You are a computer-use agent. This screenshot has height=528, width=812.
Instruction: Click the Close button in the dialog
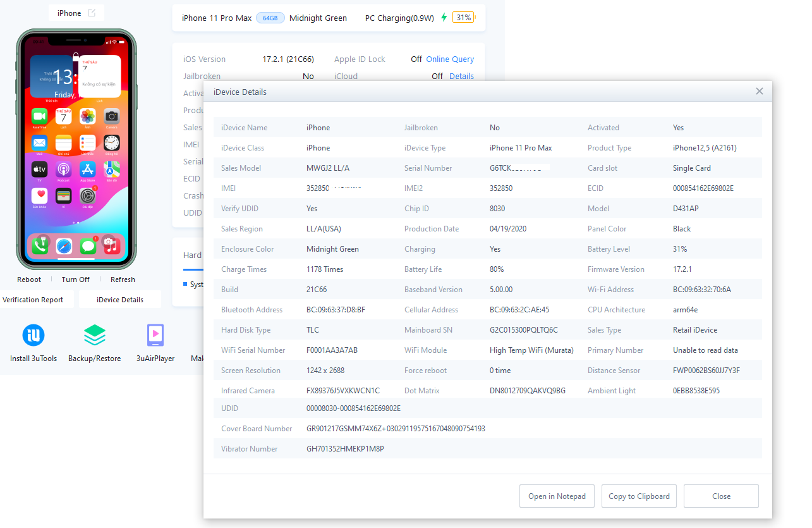(x=721, y=496)
